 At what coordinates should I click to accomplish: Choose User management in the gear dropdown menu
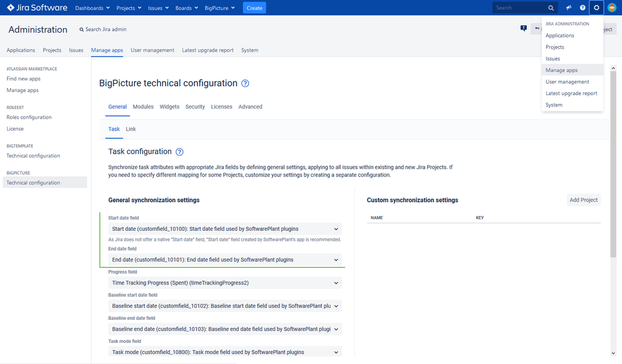(572, 82)
